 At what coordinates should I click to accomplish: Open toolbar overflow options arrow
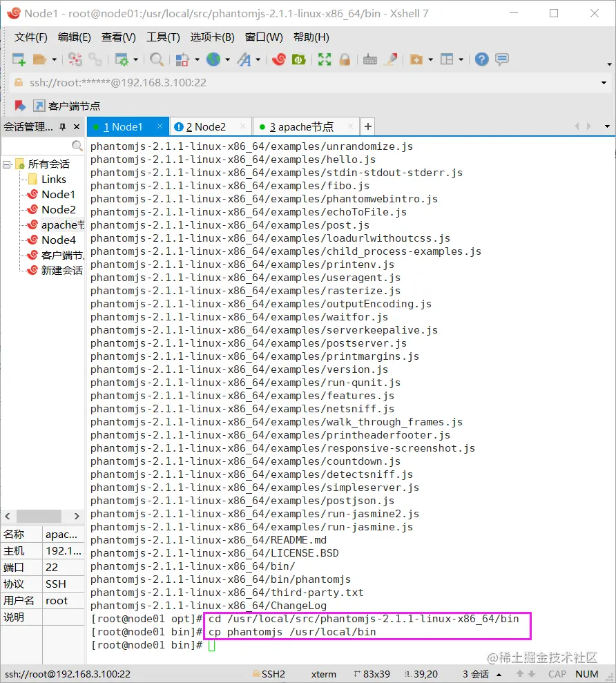pos(609,64)
